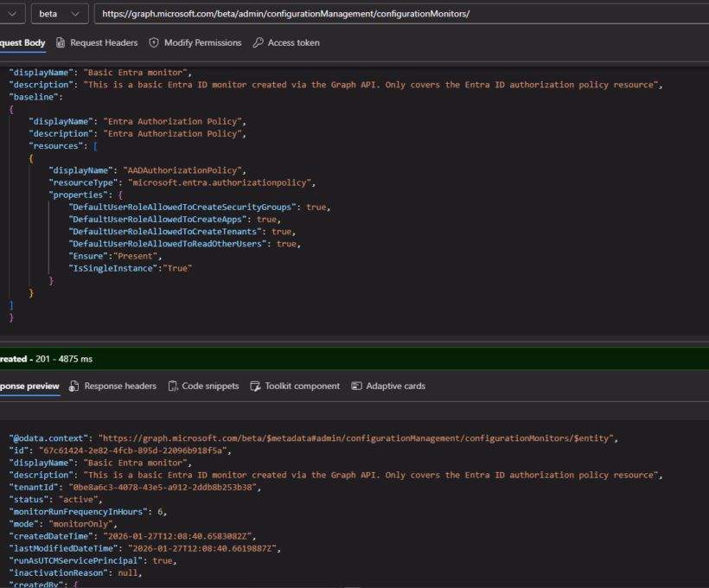Click the Access token key icon

pos(259,43)
